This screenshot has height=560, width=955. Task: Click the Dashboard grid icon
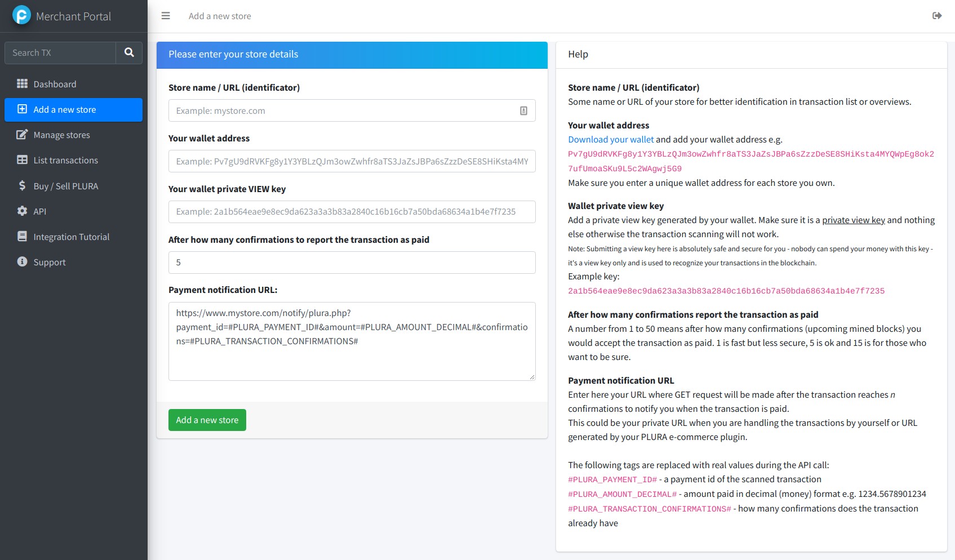[22, 84]
